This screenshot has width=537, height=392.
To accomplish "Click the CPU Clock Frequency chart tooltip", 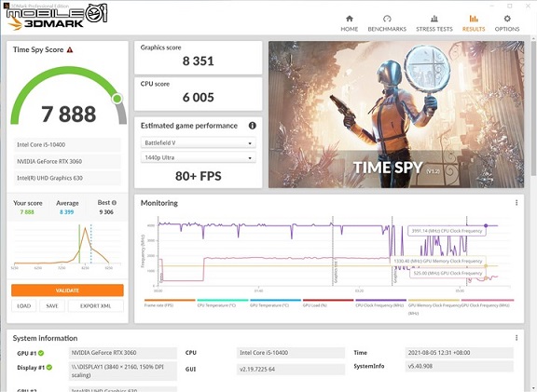I will 447,231.
